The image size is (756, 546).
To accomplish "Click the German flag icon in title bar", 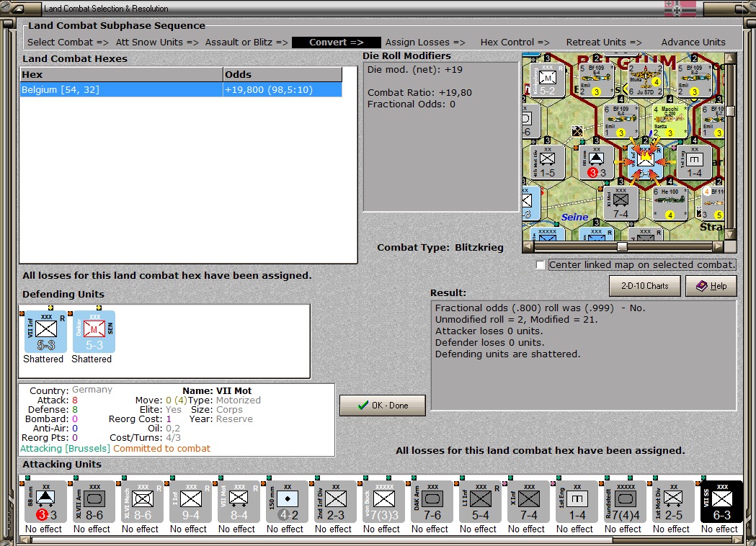I will click(680, 8).
